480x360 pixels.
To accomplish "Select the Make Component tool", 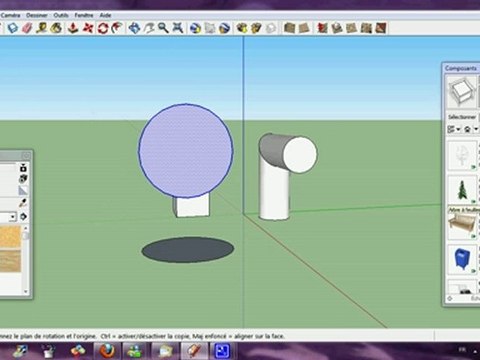I will (13, 28).
